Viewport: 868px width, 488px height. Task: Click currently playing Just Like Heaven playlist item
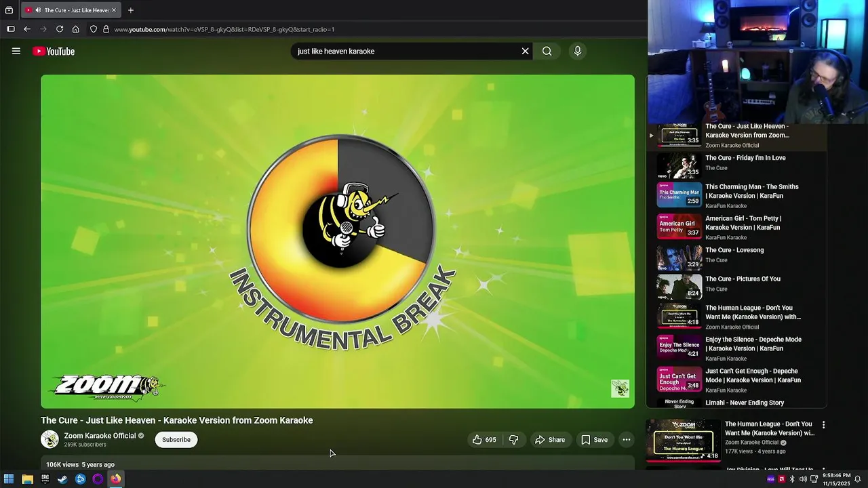point(736,135)
